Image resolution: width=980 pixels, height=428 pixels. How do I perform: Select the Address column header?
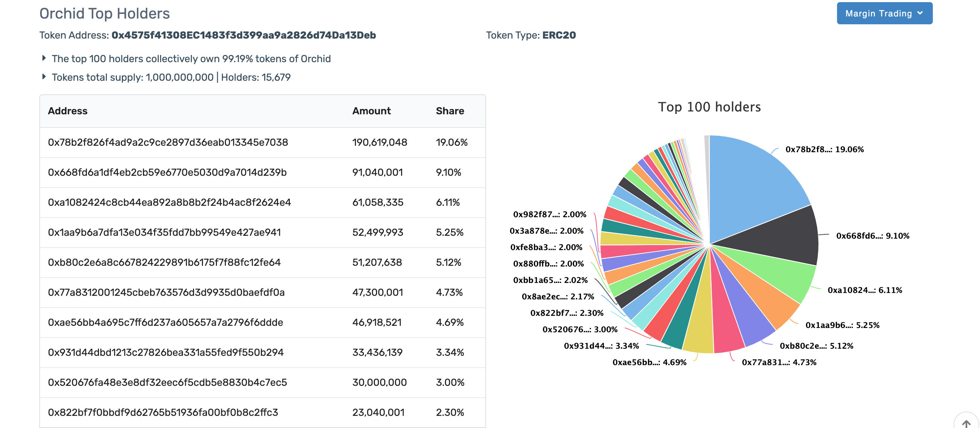[68, 111]
